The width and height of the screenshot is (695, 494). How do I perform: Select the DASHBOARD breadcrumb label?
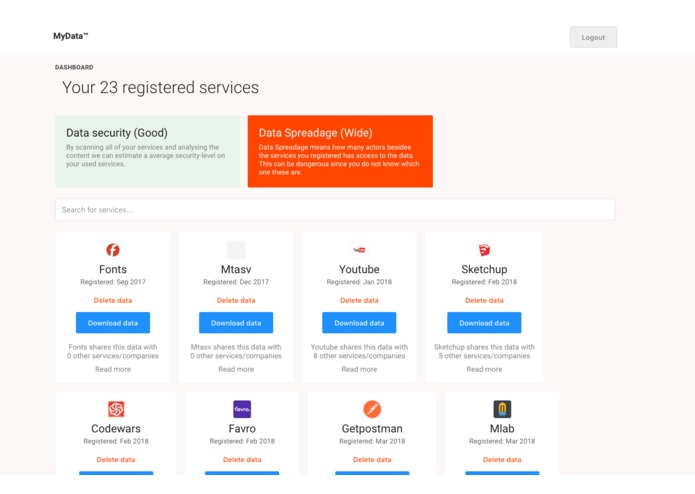(x=74, y=67)
